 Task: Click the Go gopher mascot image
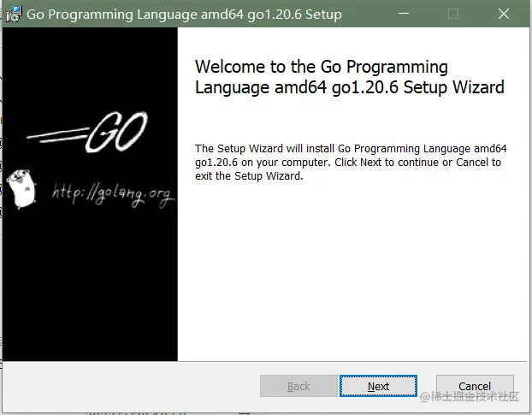click(x=21, y=188)
